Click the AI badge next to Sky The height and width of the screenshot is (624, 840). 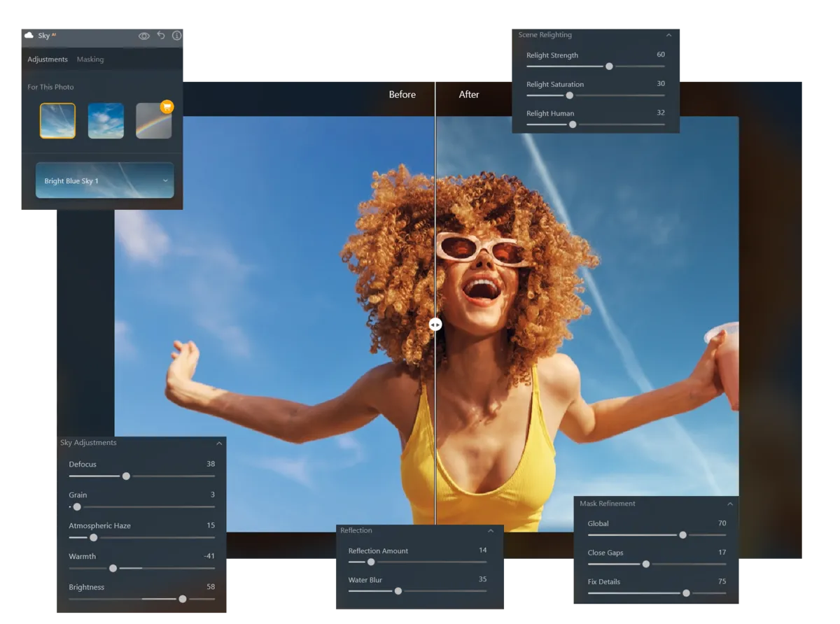(x=54, y=34)
